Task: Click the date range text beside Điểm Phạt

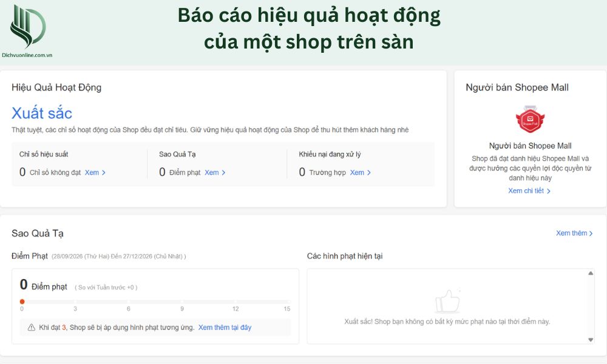Action: [119, 257]
